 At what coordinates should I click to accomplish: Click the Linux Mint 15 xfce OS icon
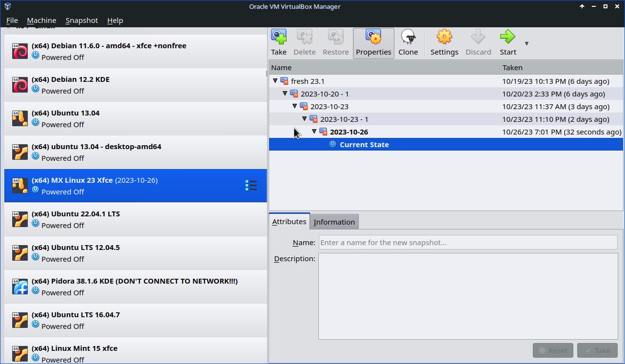click(x=20, y=354)
